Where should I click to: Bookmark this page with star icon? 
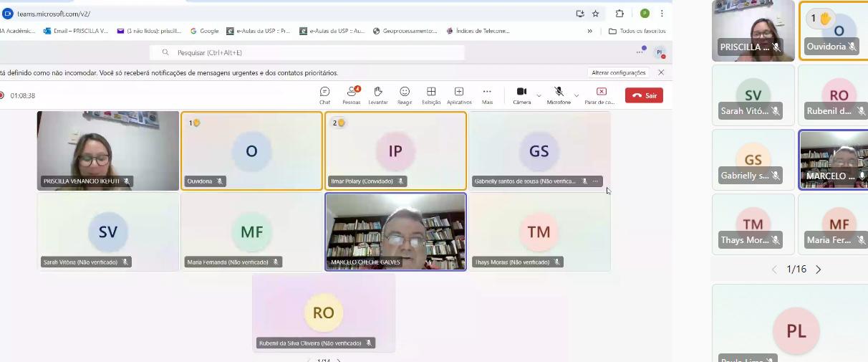point(595,14)
